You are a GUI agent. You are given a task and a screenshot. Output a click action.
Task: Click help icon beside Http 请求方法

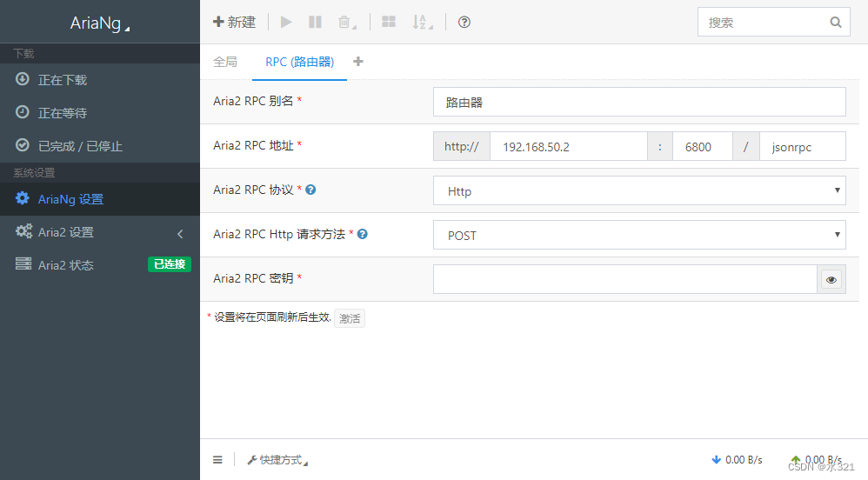(x=363, y=234)
